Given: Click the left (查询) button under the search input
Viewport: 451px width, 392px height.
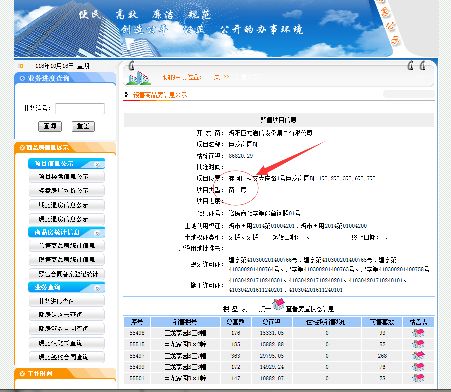Looking at the screenshot, I should click(x=50, y=126).
